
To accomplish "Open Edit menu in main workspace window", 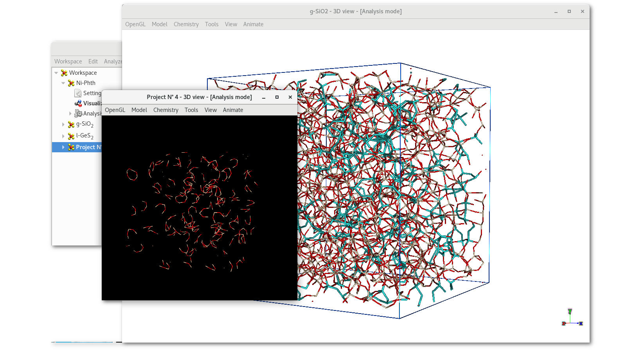I will (x=93, y=61).
